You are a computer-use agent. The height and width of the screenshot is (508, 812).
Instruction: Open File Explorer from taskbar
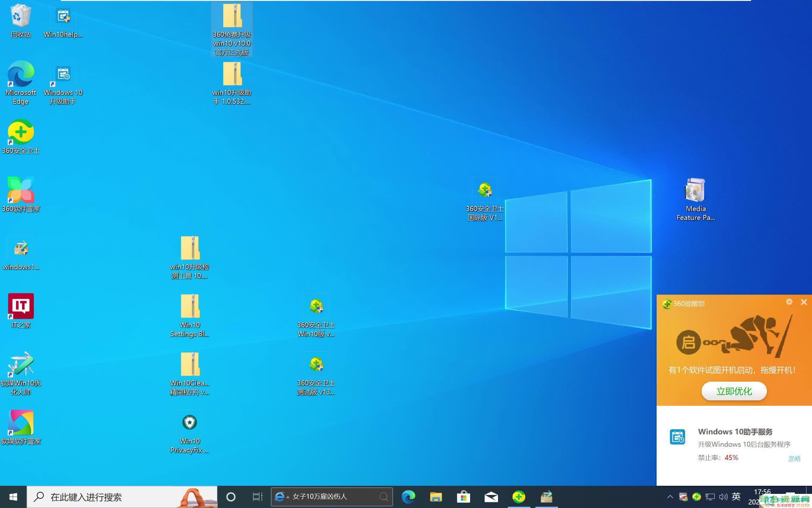[x=436, y=497]
